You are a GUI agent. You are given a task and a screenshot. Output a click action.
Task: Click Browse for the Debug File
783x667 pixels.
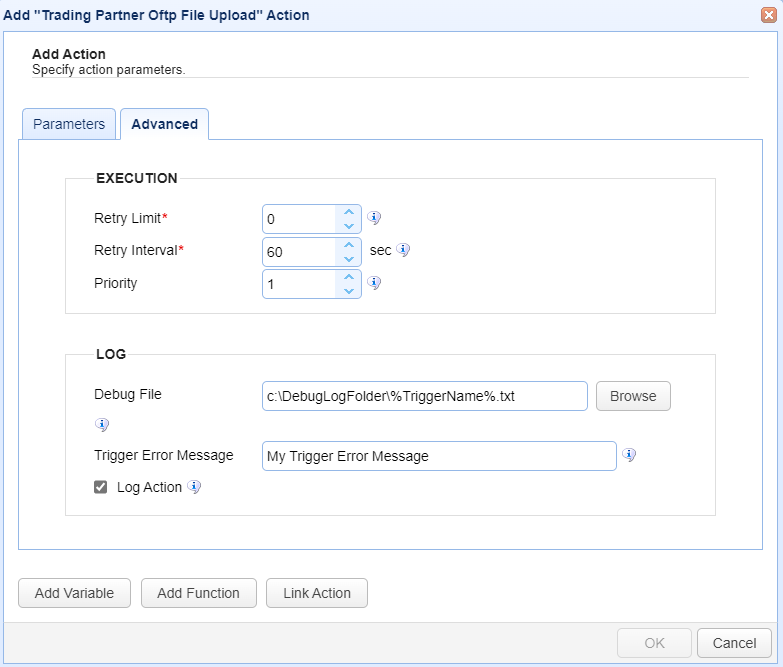coord(633,396)
